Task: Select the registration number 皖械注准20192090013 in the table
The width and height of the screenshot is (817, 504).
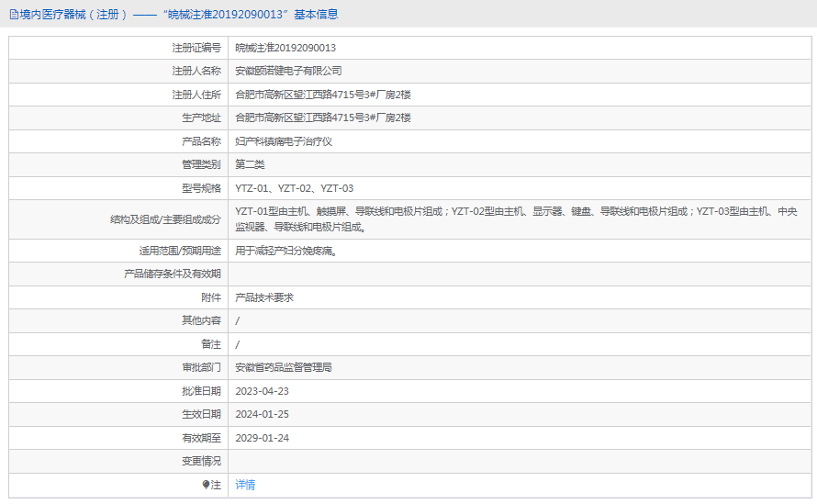Action: point(285,48)
